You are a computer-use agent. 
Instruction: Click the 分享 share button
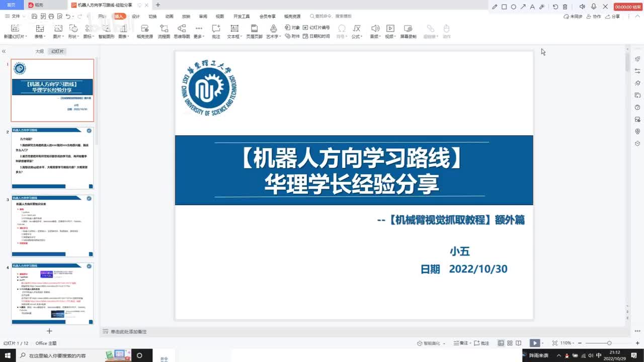point(613,16)
